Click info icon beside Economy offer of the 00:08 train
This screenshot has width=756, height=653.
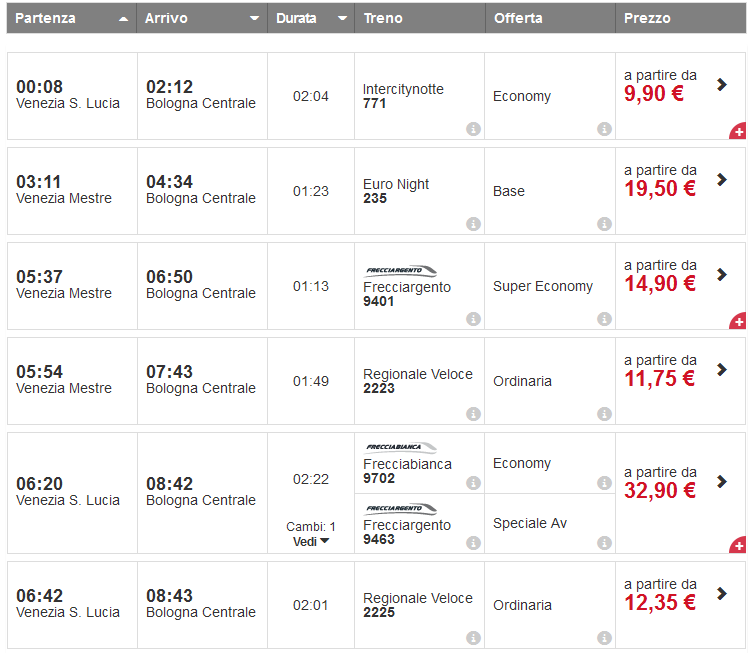click(x=604, y=129)
